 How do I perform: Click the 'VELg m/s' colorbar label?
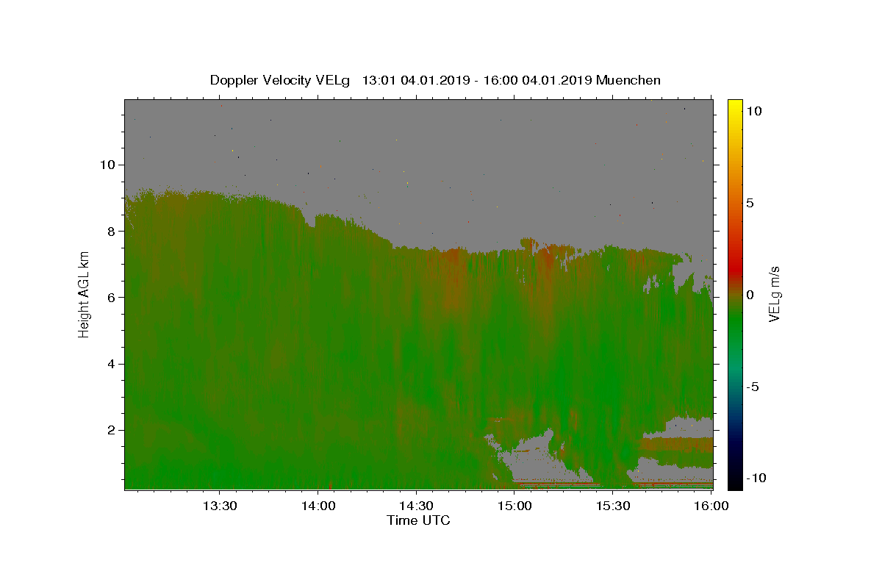click(775, 294)
